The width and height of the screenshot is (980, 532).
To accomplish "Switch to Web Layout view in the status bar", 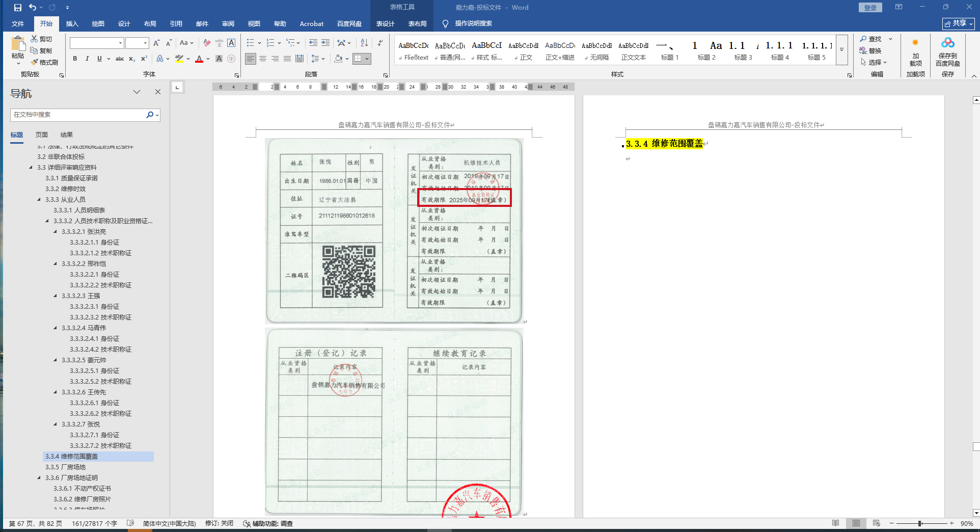I will (876, 523).
